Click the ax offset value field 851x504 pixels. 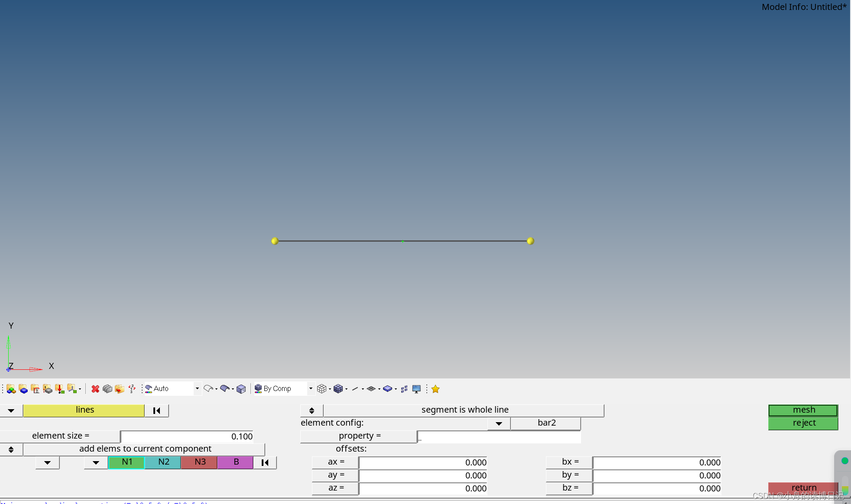tap(423, 462)
